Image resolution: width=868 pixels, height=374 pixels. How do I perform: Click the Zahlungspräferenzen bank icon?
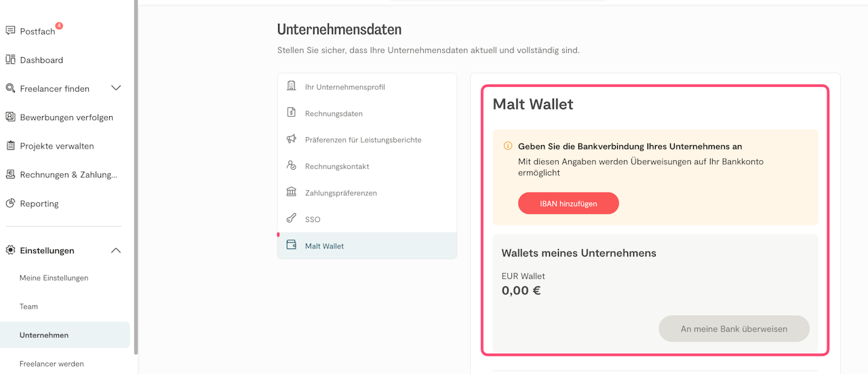coord(292,192)
